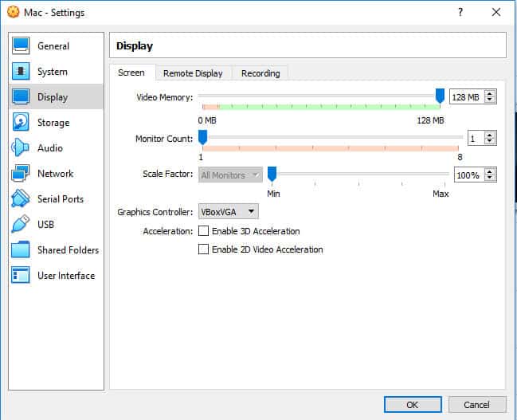Click the Video Memory 128 MB field

coord(467,97)
